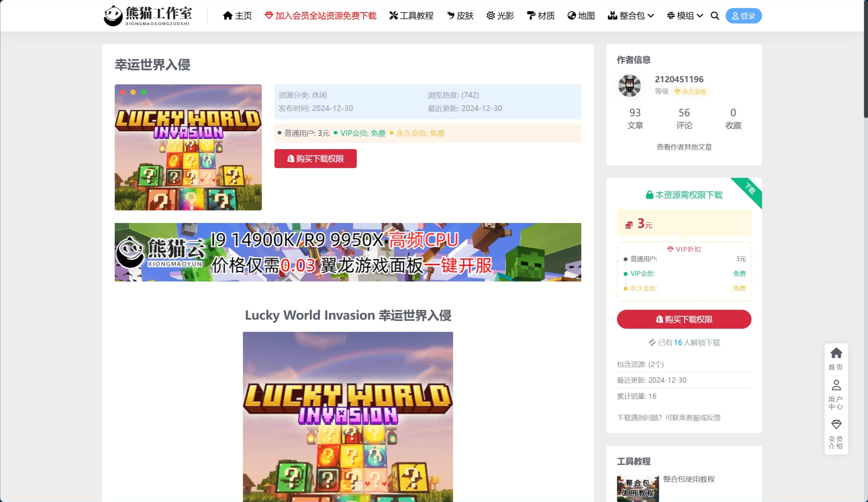Click the rounded 购买下载权限 button in sidebar
The height and width of the screenshot is (502, 868).
point(684,319)
